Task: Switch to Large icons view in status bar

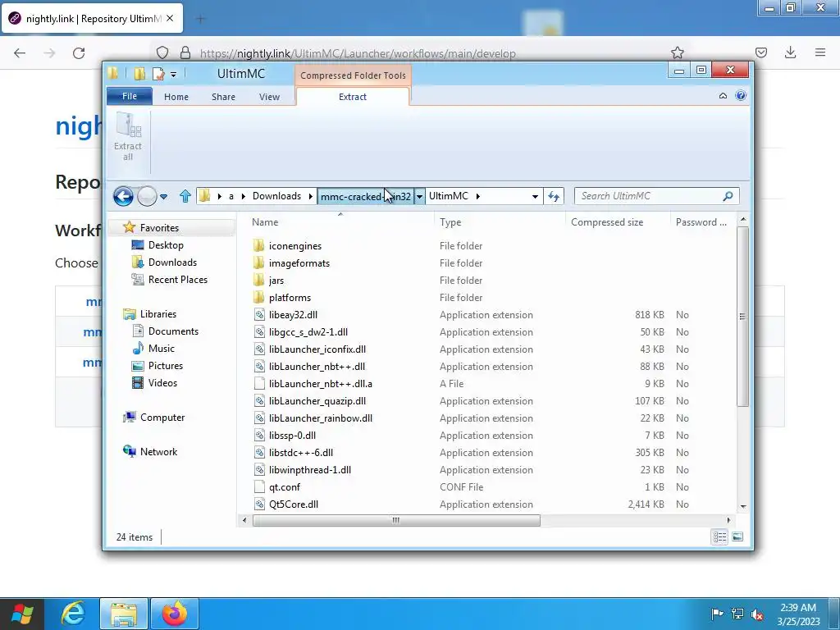Action: pyautogui.click(x=737, y=536)
